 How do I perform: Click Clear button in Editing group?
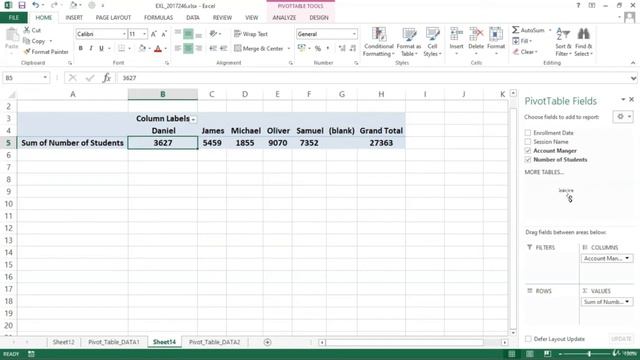tap(525, 52)
